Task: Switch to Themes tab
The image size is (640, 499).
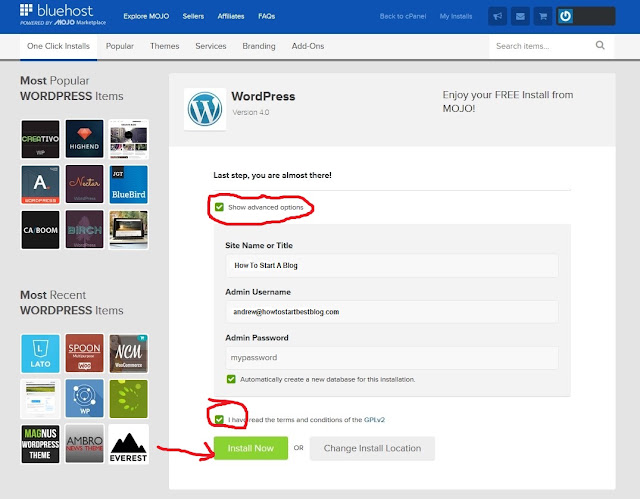Action: (164, 46)
